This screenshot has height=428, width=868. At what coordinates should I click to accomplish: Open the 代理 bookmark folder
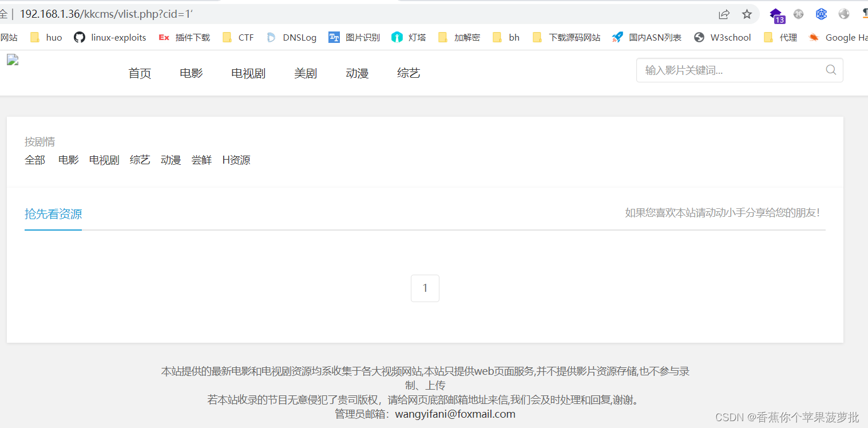tap(788, 37)
